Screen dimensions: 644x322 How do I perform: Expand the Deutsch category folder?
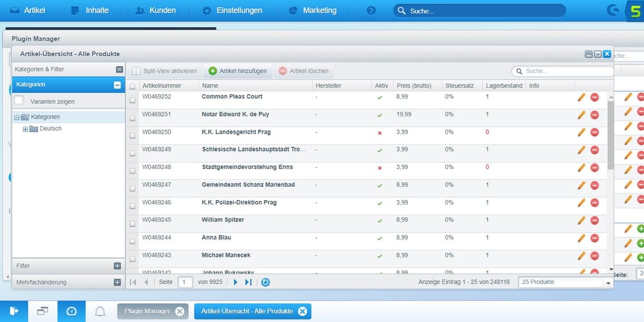click(x=26, y=129)
